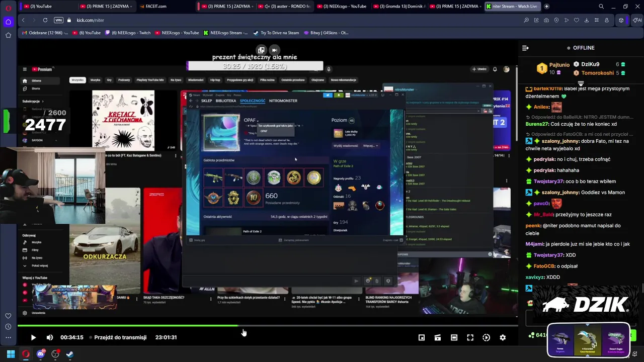Open 'Odebrane (12 966)' bookmark

[45, 33]
